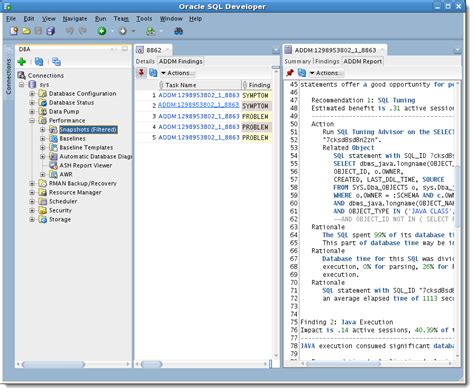
Task: Open the Navigate menu
Action: point(75,19)
